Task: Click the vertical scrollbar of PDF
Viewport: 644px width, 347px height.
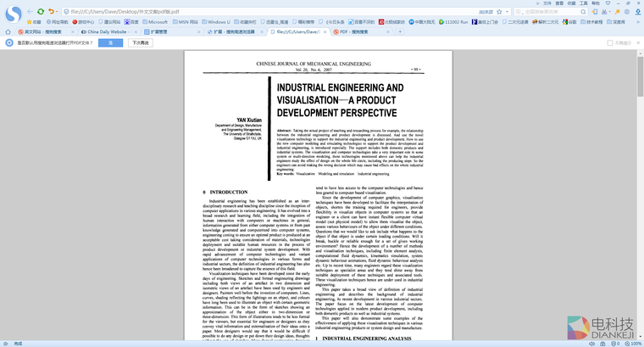Action: click(640, 170)
